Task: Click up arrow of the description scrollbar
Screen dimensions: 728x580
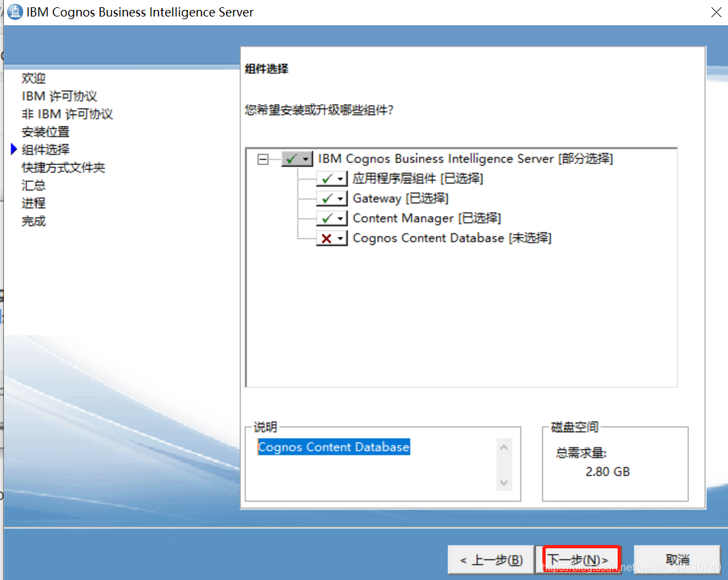Action: click(504, 448)
